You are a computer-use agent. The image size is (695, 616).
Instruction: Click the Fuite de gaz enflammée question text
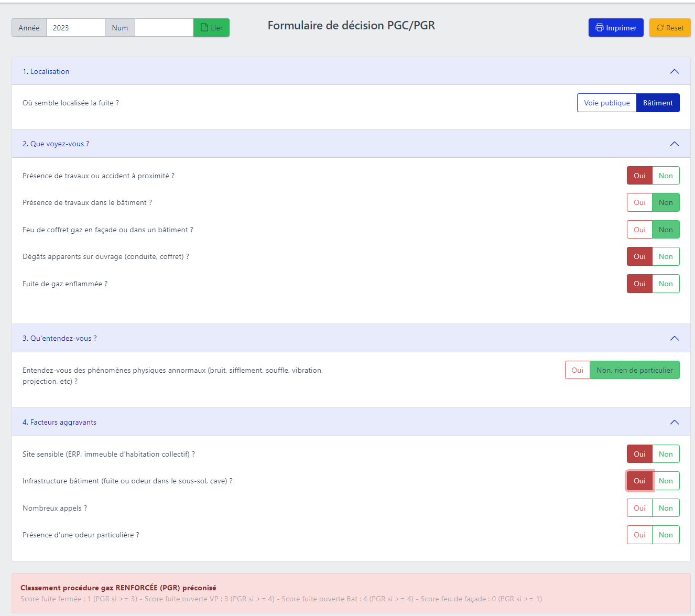[65, 284]
